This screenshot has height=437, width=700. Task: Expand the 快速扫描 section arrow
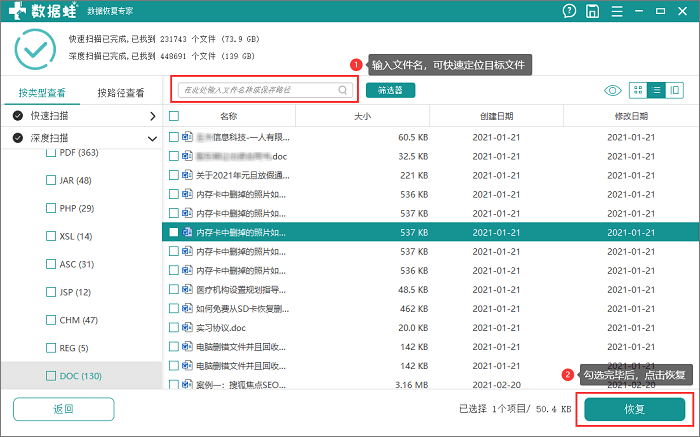click(x=153, y=116)
